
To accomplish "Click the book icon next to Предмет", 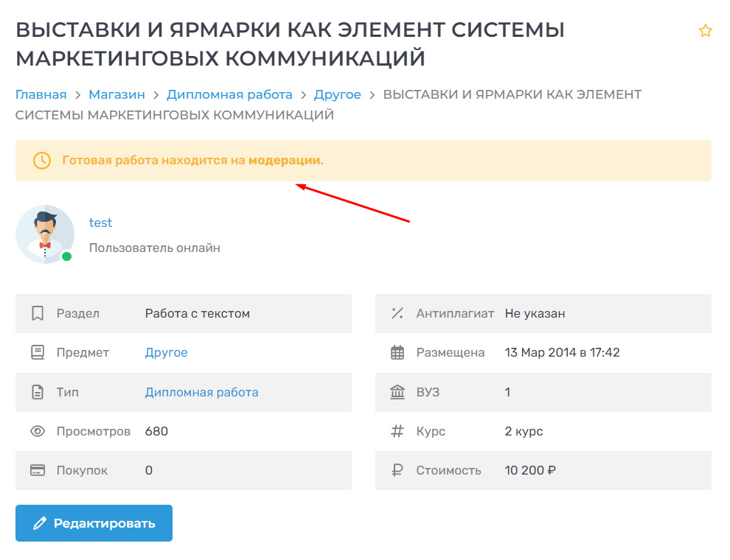I will pyautogui.click(x=38, y=353).
